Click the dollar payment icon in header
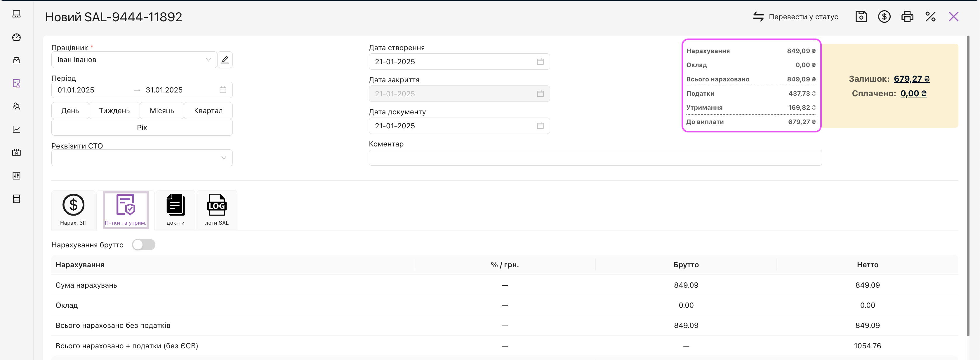The width and height of the screenshot is (980, 360). 884,17
